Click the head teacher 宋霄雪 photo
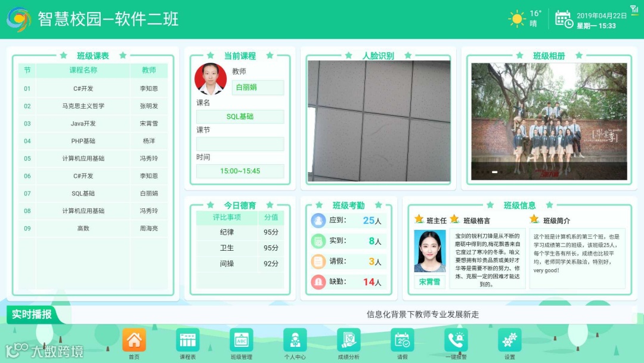Viewport: 644px width, 363px height. pyautogui.click(x=430, y=251)
